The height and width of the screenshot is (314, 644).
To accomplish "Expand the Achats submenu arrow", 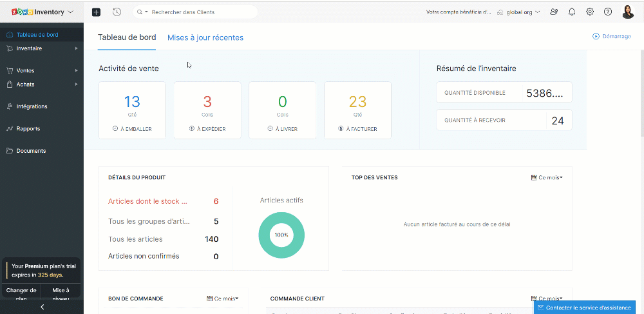I will (x=77, y=84).
